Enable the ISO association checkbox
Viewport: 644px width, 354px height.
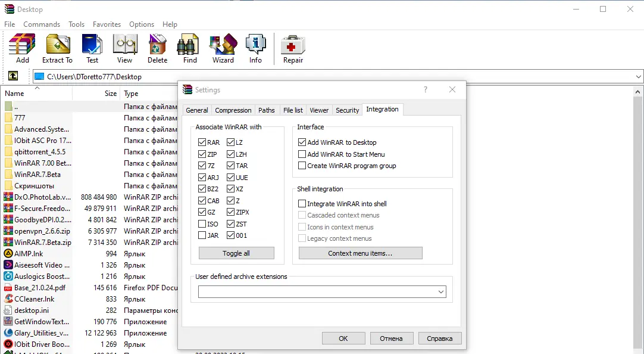coord(202,224)
